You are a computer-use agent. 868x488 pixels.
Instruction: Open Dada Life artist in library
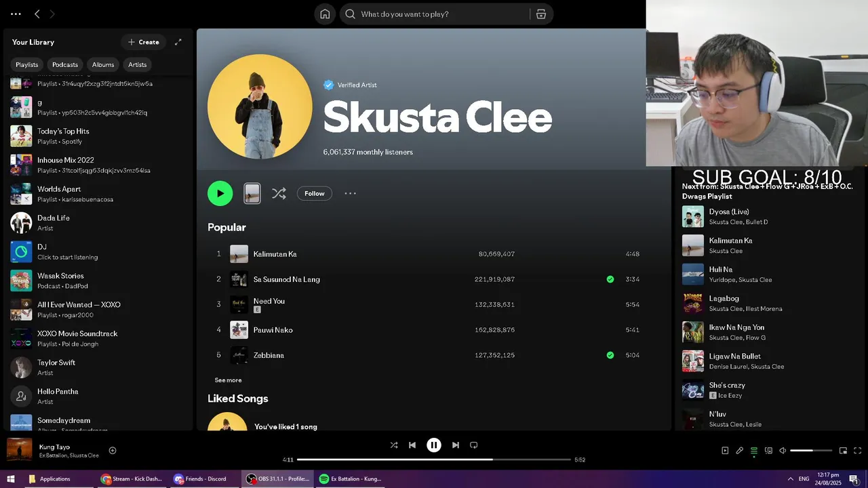[98, 223]
